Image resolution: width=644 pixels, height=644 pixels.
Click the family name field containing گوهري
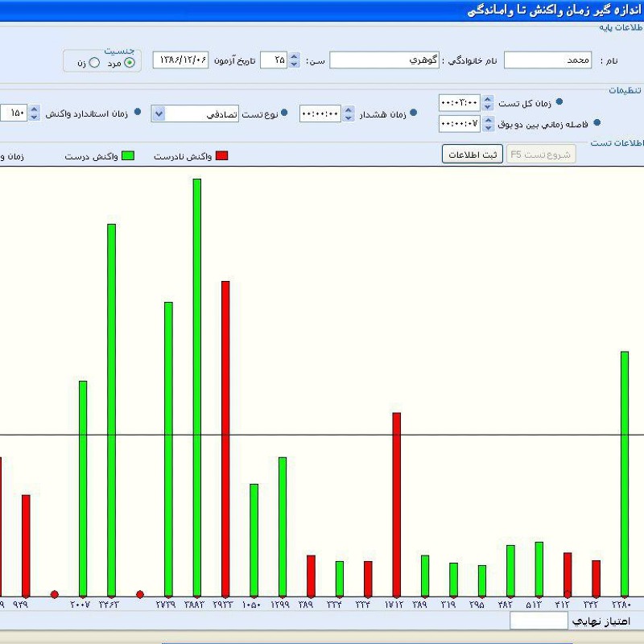click(385, 60)
